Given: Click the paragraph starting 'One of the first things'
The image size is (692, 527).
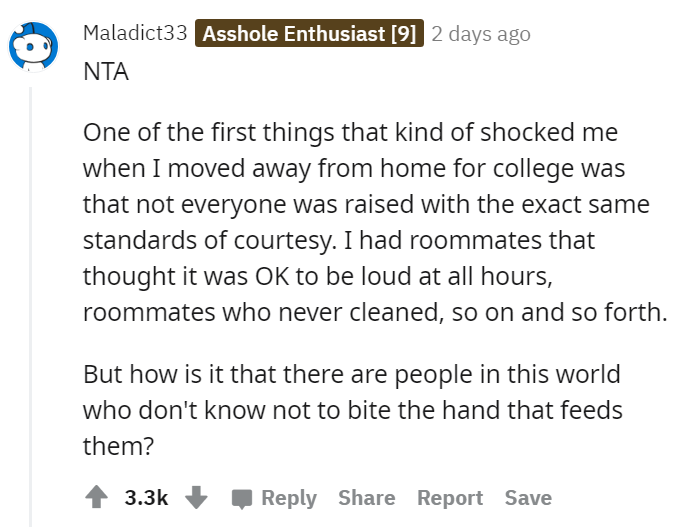Looking at the screenshot, I should [375, 222].
